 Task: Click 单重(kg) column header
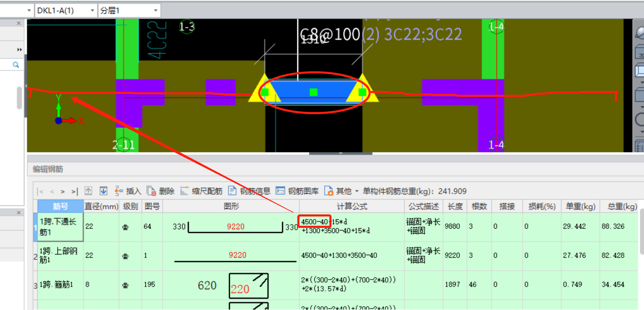[580, 206]
